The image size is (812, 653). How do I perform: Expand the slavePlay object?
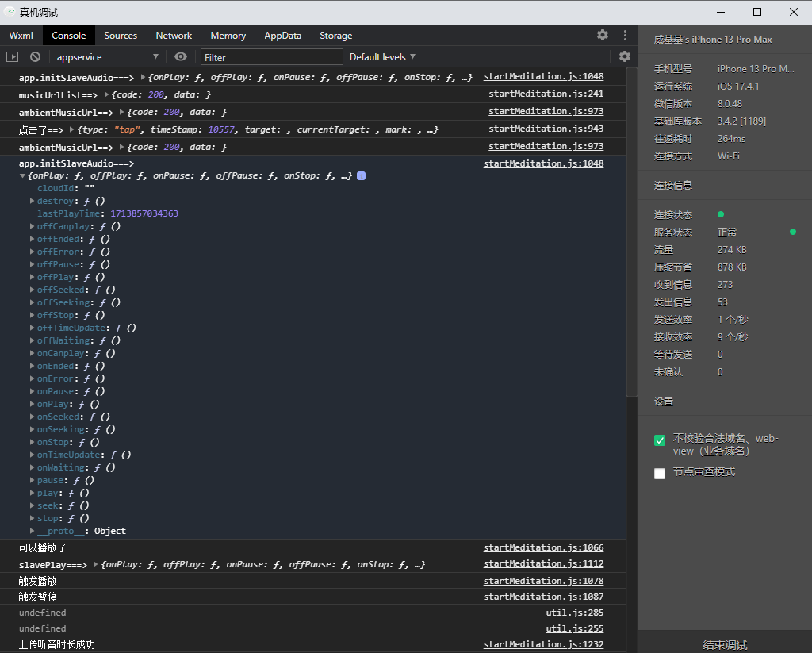(x=96, y=564)
